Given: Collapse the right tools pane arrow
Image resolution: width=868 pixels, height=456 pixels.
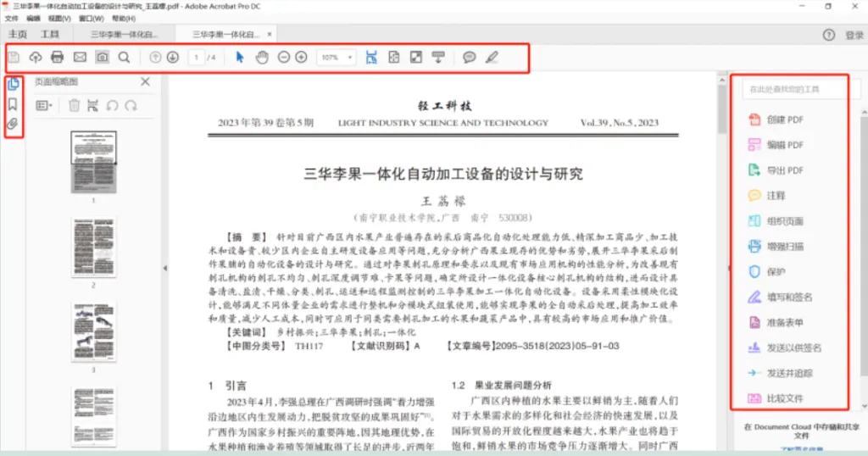Looking at the screenshot, I should (x=728, y=268).
